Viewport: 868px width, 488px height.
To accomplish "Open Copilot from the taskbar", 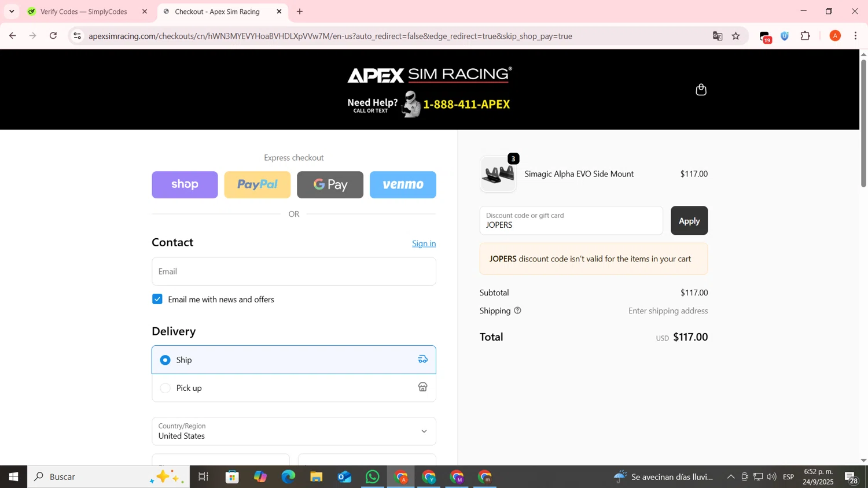I will pyautogui.click(x=260, y=477).
